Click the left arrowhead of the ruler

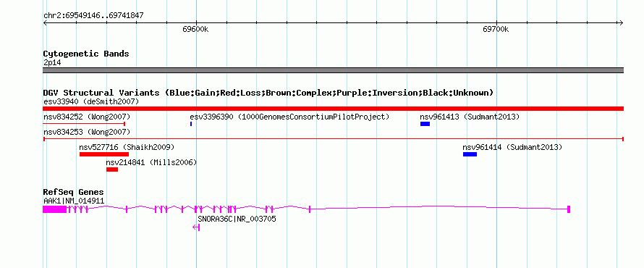coord(45,22)
